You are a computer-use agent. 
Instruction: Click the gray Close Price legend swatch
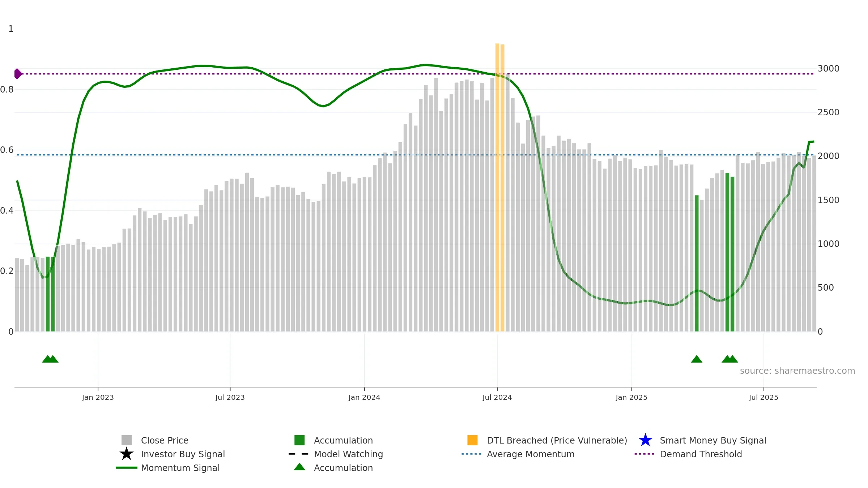click(126, 440)
